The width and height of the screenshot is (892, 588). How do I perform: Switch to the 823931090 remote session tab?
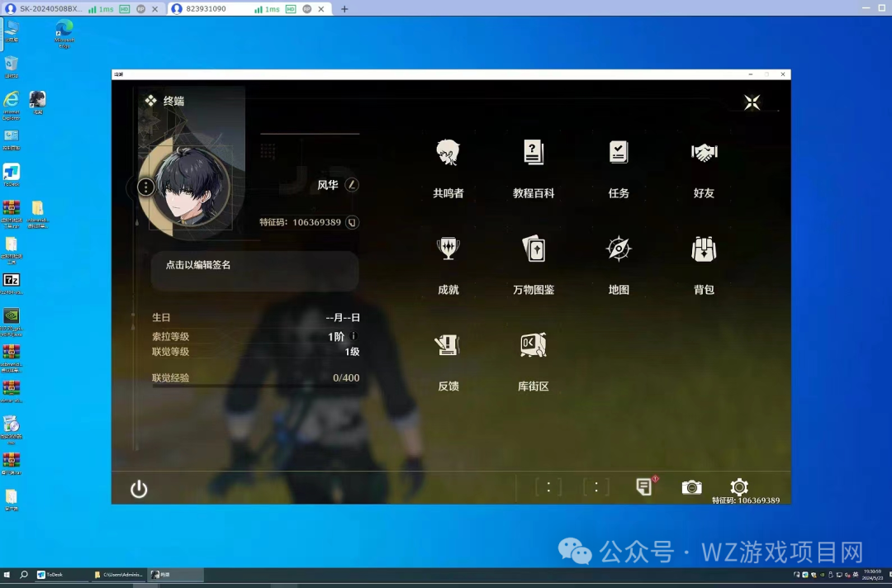pos(206,9)
